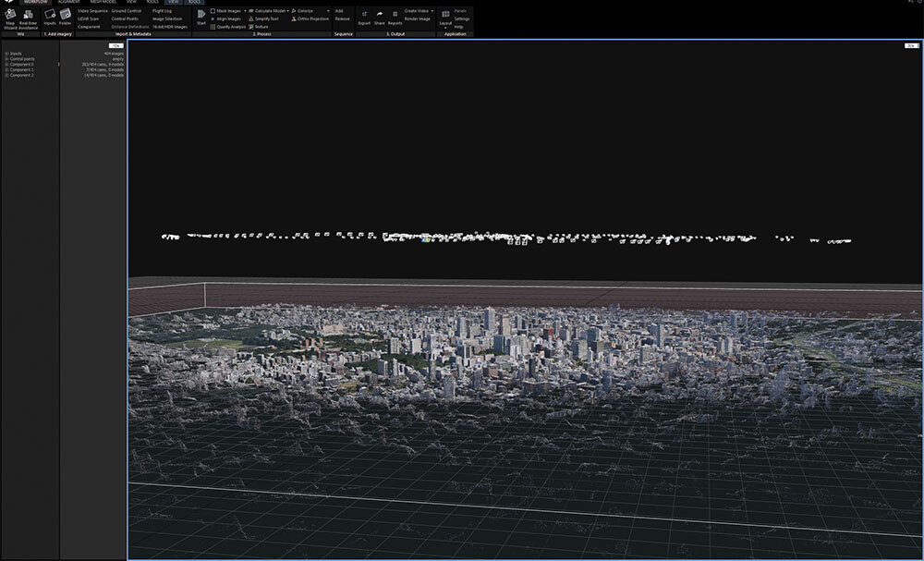
Task: Click Align Images
Action: pos(228,18)
